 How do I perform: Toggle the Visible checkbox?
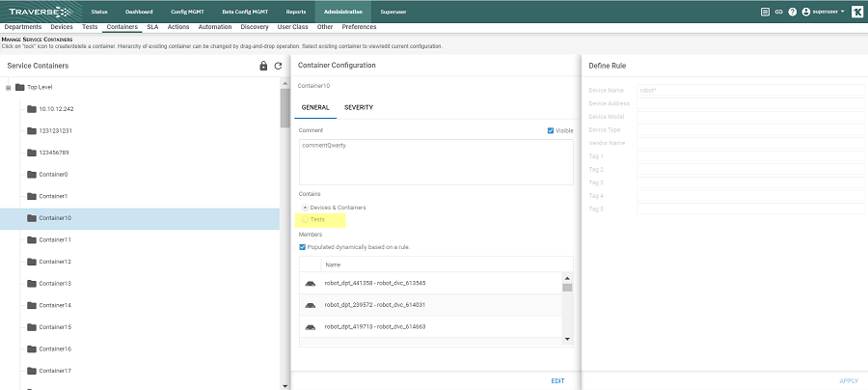coord(551,130)
